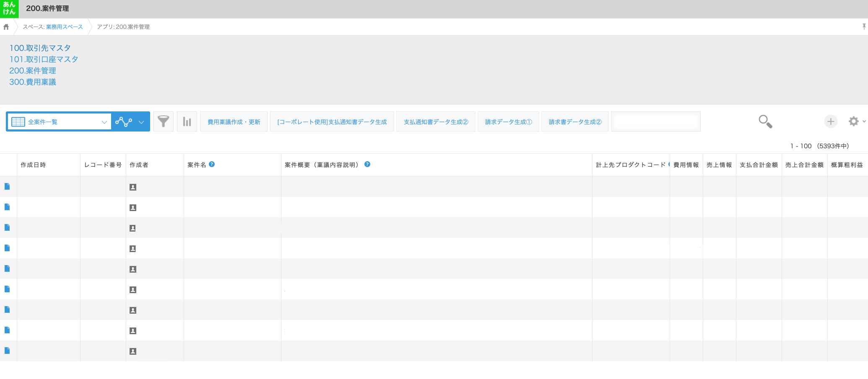Expand the 全案件一覧 view dropdown

[x=104, y=122]
